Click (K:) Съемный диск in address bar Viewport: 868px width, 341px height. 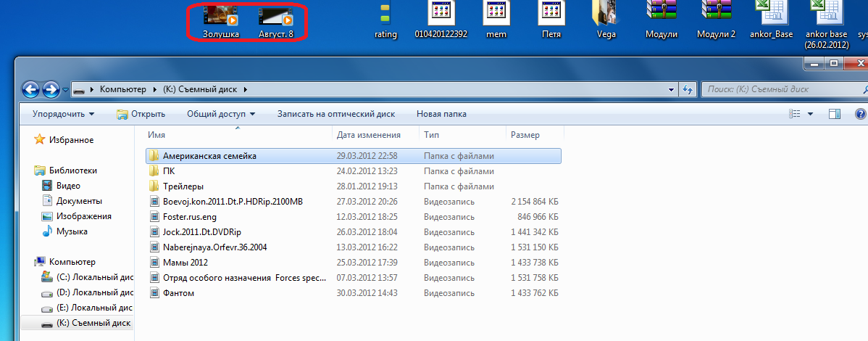pyautogui.click(x=202, y=89)
